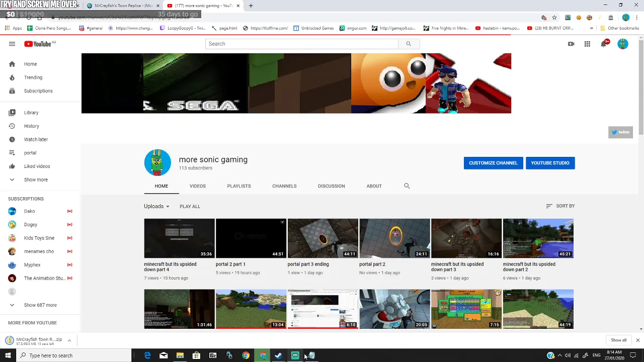This screenshot has height=362, width=644.
Task: Open the Uploads dropdown
Action: point(156,206)
